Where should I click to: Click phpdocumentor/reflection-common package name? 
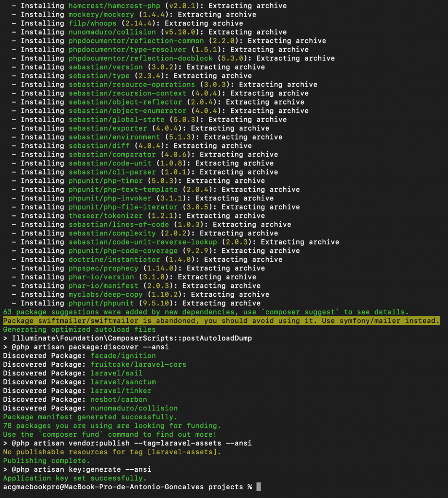pos(137,41)
